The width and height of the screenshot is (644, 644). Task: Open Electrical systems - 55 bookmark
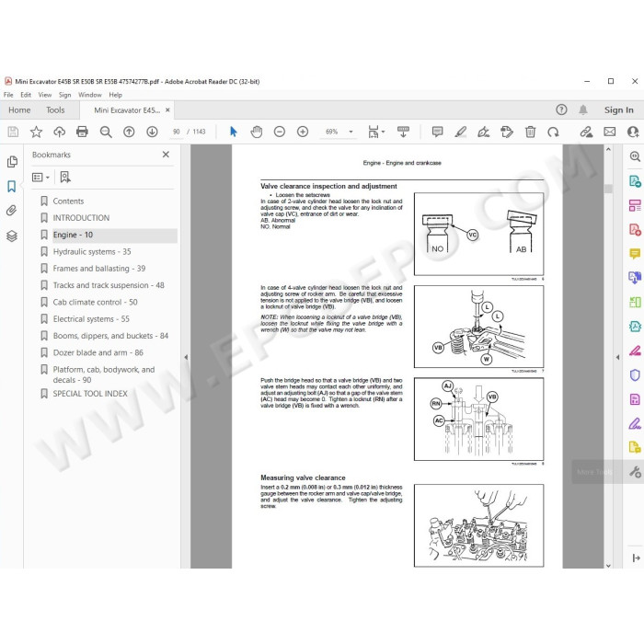point(91,319)
